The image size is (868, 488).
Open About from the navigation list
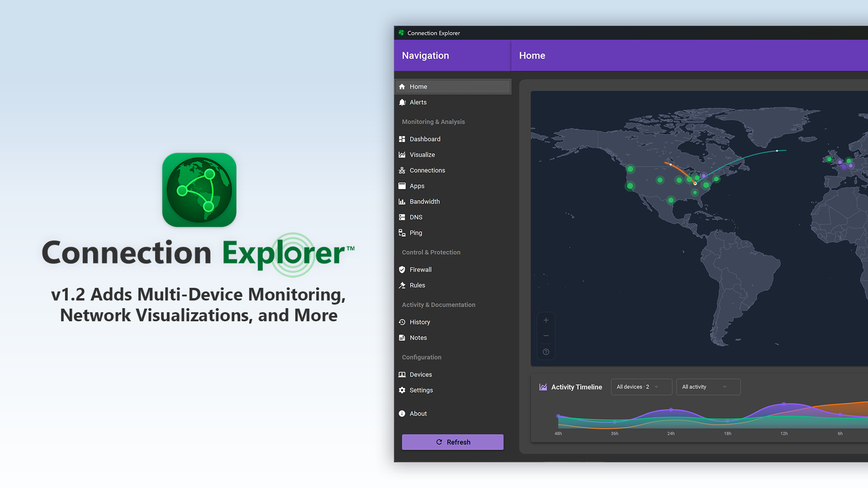tap(453, 413)
